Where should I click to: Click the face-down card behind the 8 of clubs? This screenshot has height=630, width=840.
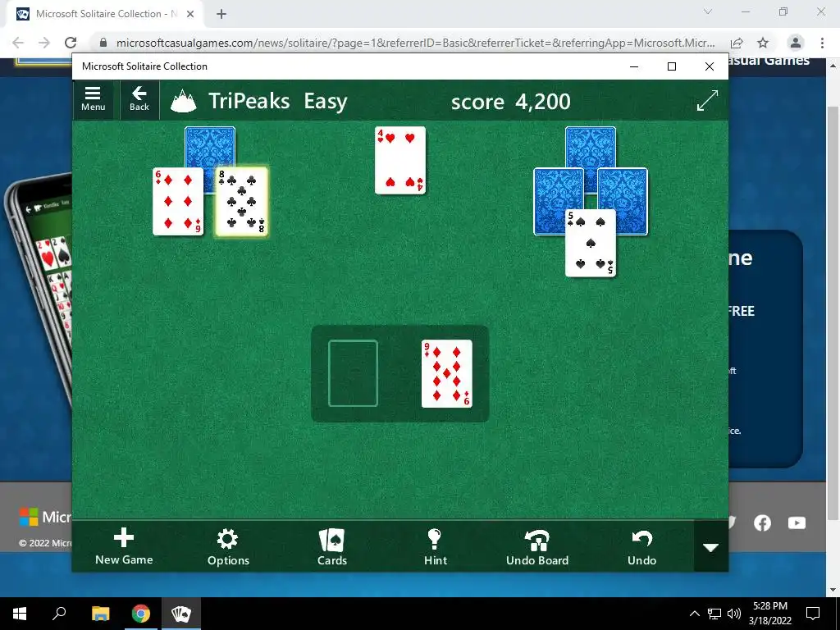point(210,146)
